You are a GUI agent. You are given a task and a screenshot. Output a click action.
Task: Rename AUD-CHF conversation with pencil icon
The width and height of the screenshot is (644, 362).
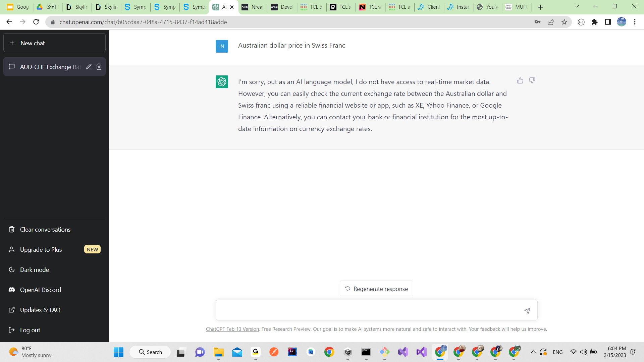pyautogui.click(x=89, y=67)
